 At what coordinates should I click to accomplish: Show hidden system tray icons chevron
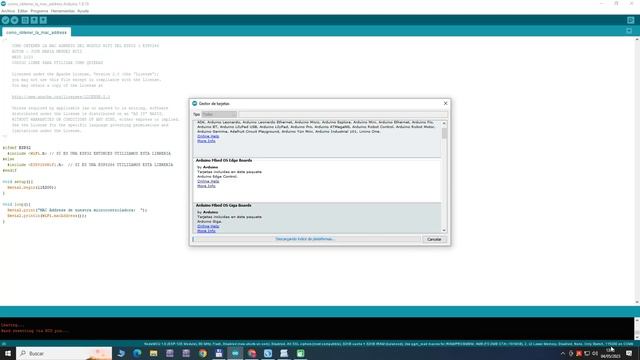[563, 353]
